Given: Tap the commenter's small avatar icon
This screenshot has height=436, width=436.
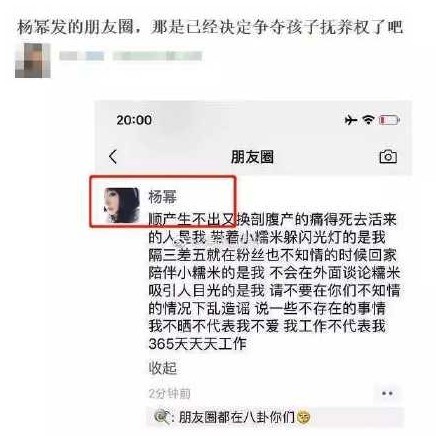Looking at the screenshot, I should (162, 417).
